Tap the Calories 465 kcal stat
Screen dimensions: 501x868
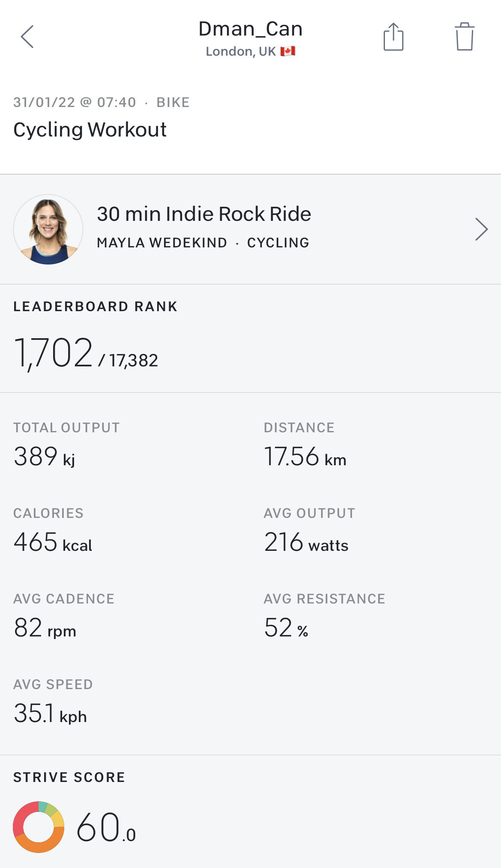click(53, 542)
